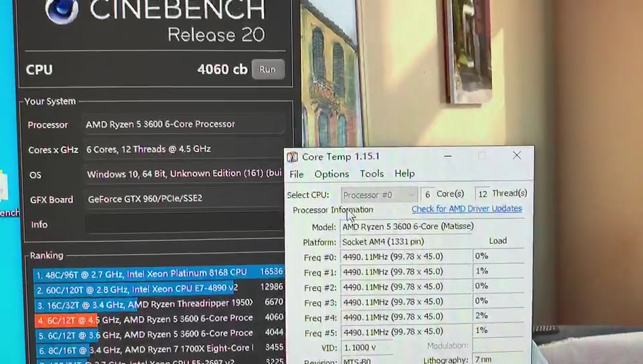Open the Tools menu in Core Temp
This screenshot has height=364, width=643.
point(372,174)
